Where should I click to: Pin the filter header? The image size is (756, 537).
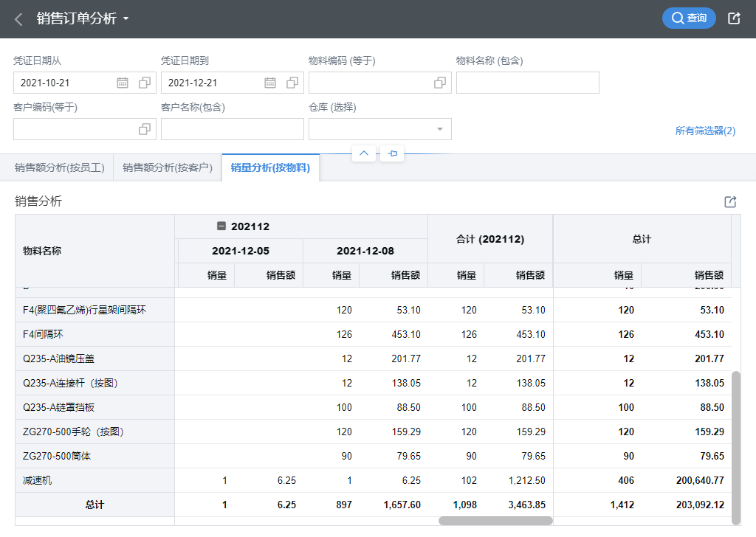tap(393, 153)
